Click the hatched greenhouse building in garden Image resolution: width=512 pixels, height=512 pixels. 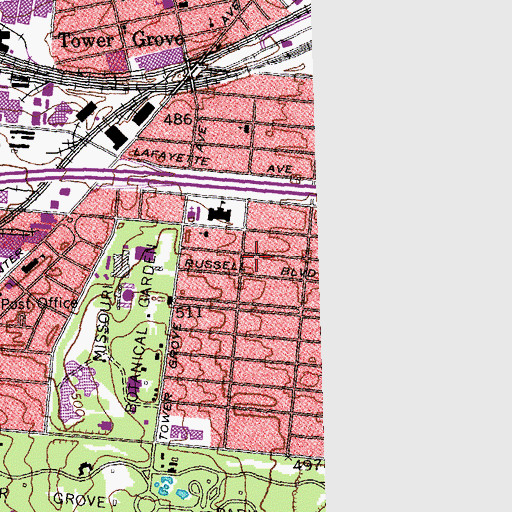[x=121, y=265]
